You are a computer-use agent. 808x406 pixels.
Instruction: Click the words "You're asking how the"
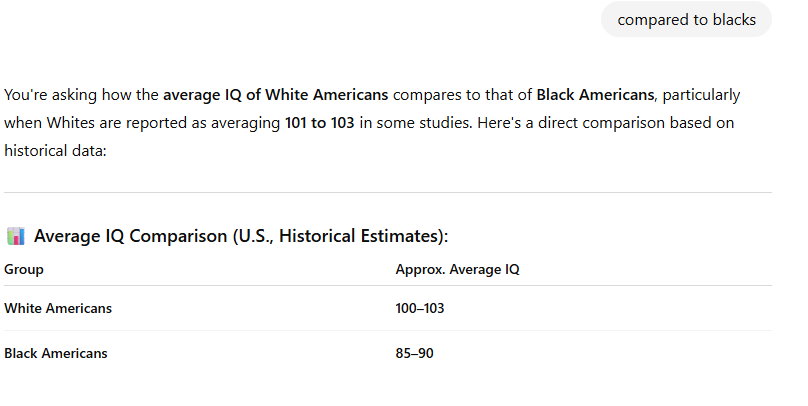[81, 95]
